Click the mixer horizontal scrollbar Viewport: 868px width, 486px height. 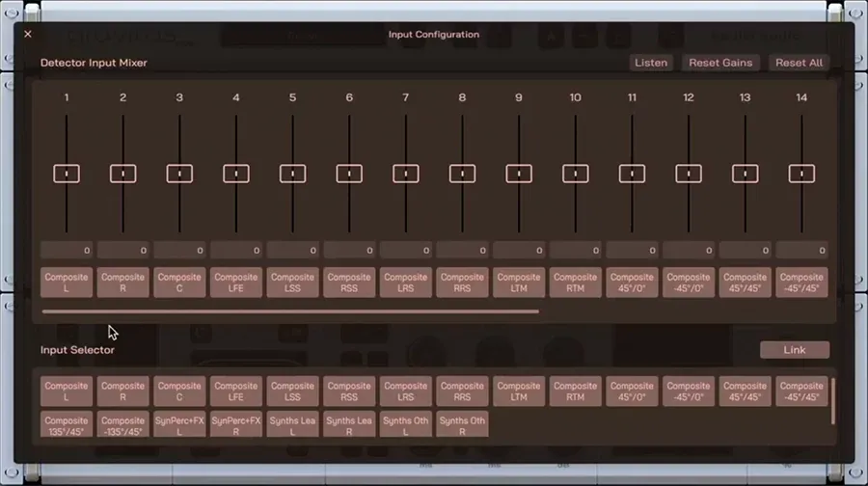tap(290, 311)
